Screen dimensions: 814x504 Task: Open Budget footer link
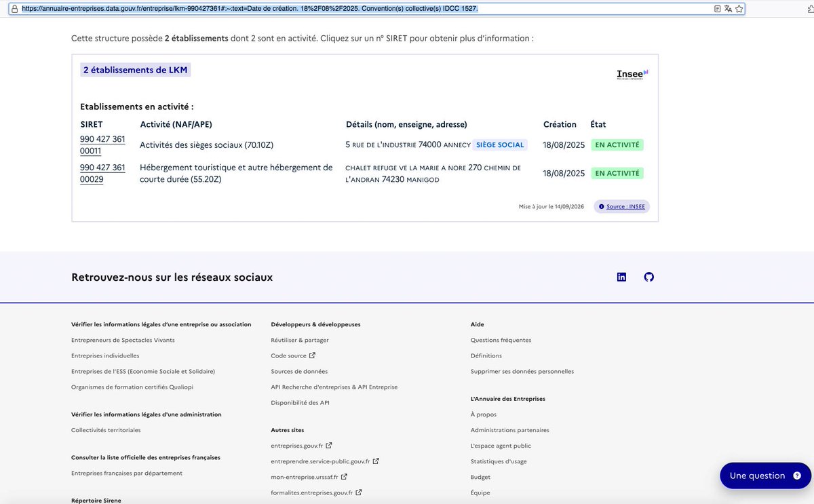480,477
